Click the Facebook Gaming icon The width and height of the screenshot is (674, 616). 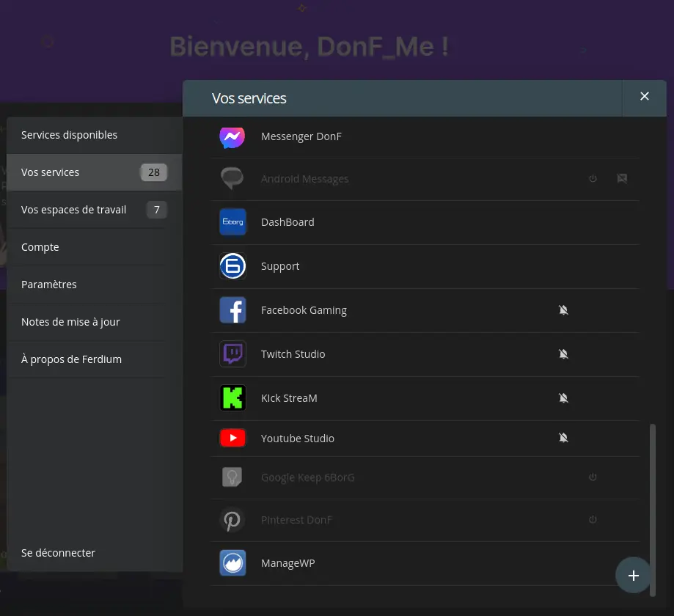232,310
